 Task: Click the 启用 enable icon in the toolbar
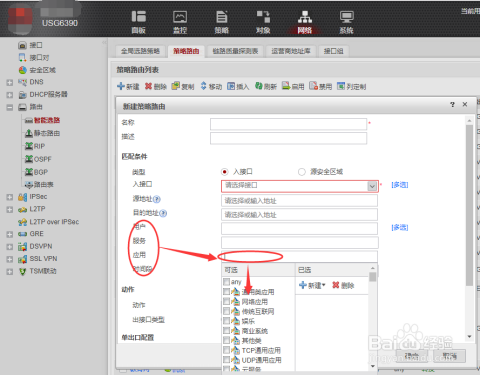pos(286,86)
